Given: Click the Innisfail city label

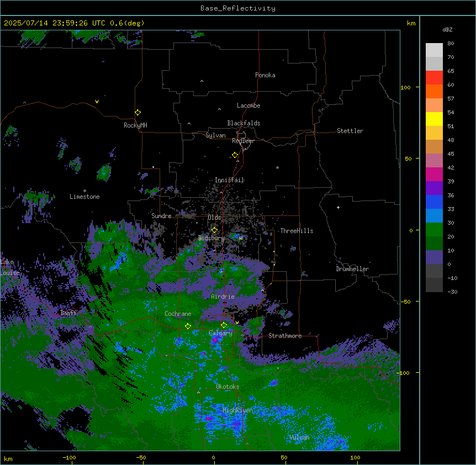Looking at the screenshot, I should 229,180.
